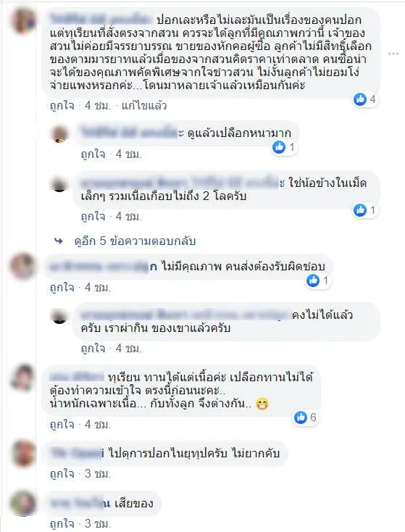The width and height of the screenshot is (405, 532).
Task: Open the three-dot options menu beside top comment
Action: click(393, 54)
